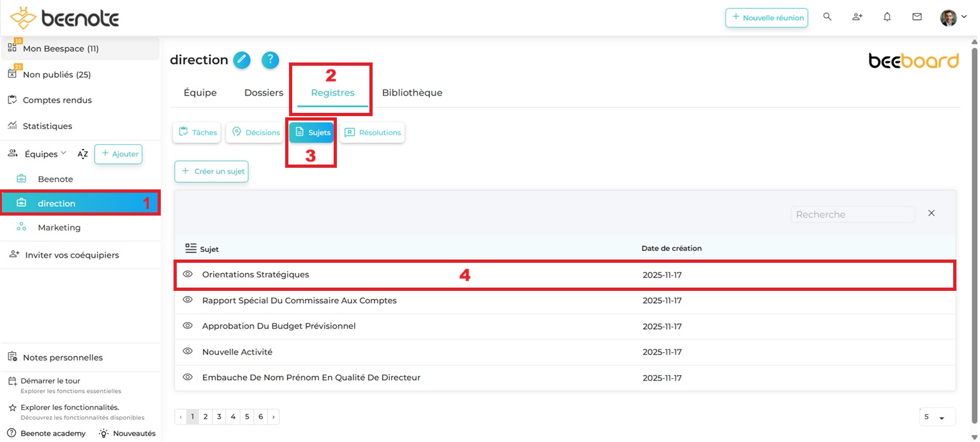Click the search magnifier in top bar
Viewport: 980px width, 442px height.
(828, 17)
